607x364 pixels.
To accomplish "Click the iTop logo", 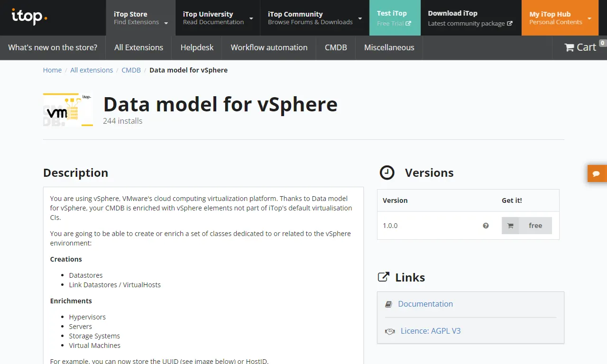I will [x=29, y=17].
